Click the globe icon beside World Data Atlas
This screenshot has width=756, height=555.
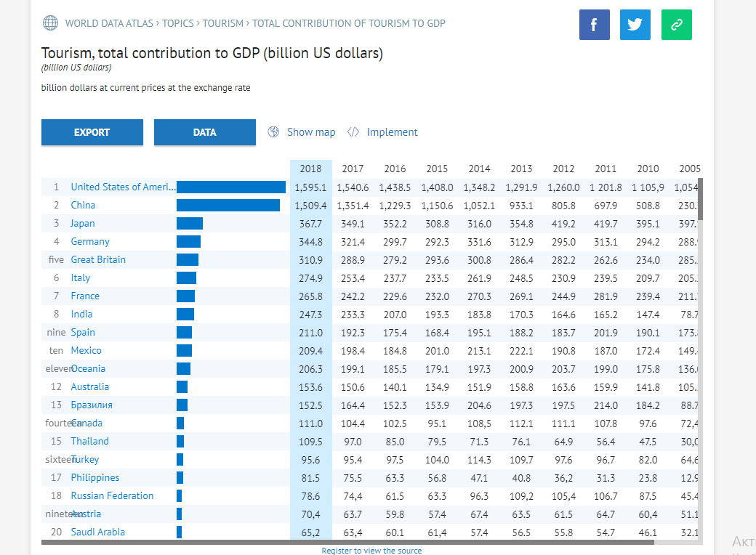click(51, 23)
